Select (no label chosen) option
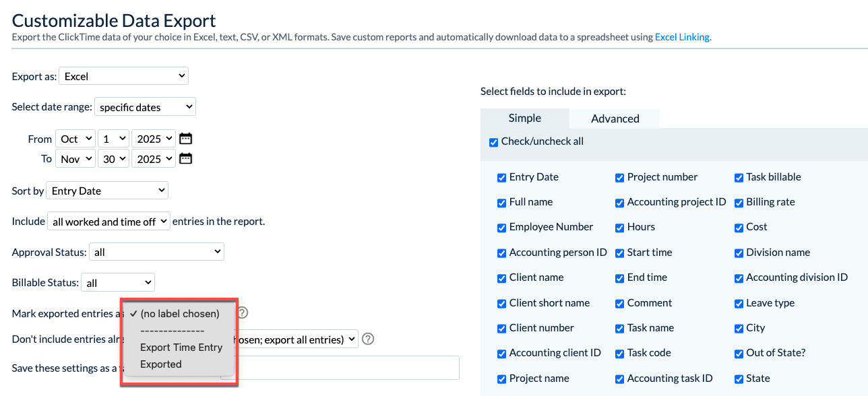The width and height of the screenshot is (868, 396). (x=179, y=313)
